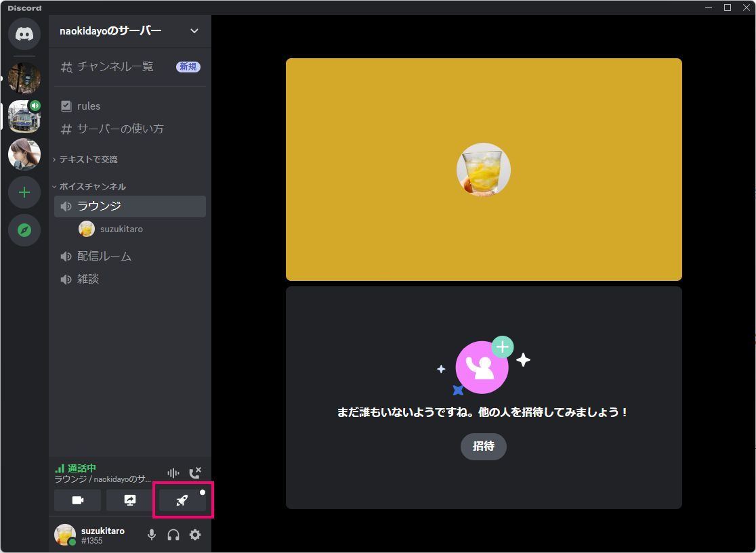Click the 新規 badge
Image resolution: width=756 pixels, height=553 pixels.
188,66
